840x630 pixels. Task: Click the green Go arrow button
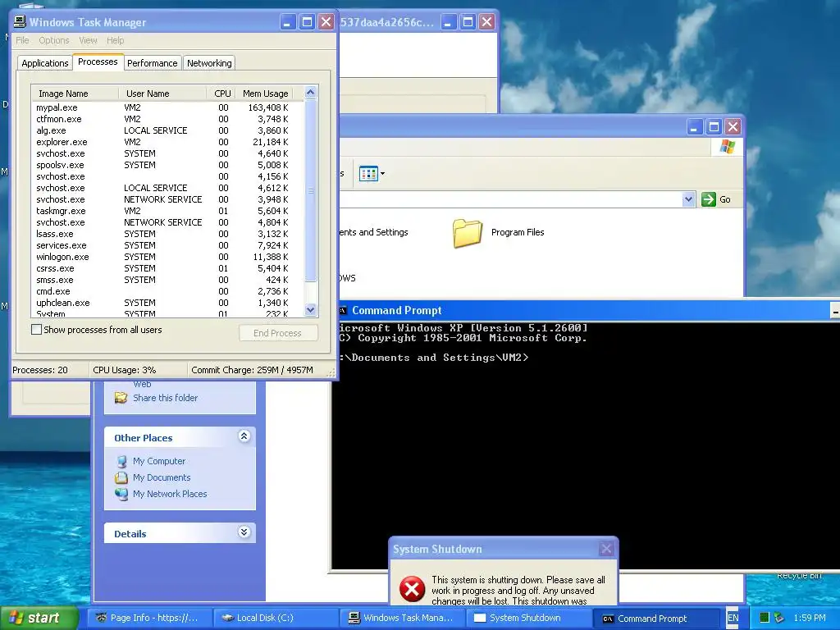[709, 199]
